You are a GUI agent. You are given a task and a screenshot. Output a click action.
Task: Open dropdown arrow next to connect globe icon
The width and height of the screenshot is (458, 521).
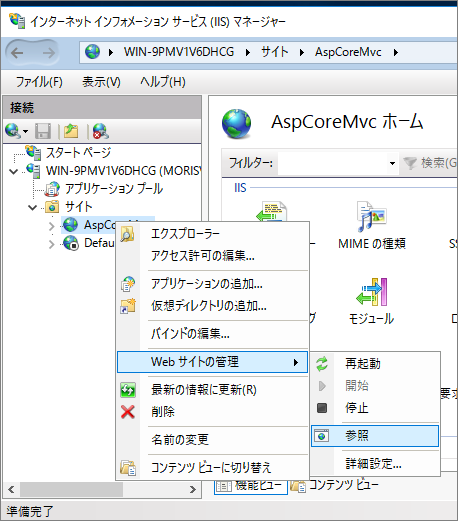pos(25,131)
